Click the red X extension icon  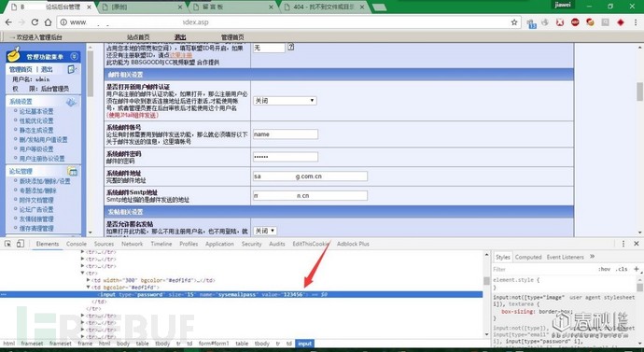click(560, 22)
